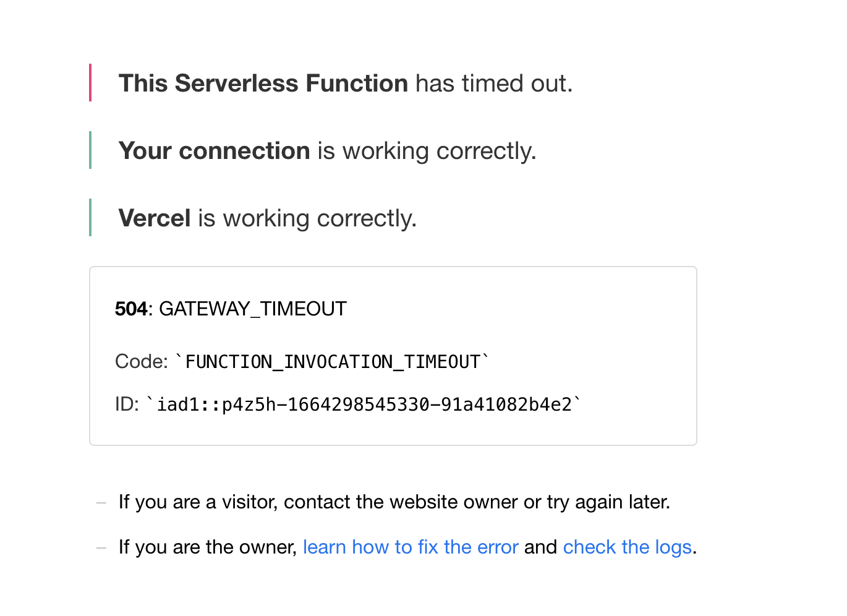
Task: Select the 'This Serverless Function' heading text
Action: [263, 83]
